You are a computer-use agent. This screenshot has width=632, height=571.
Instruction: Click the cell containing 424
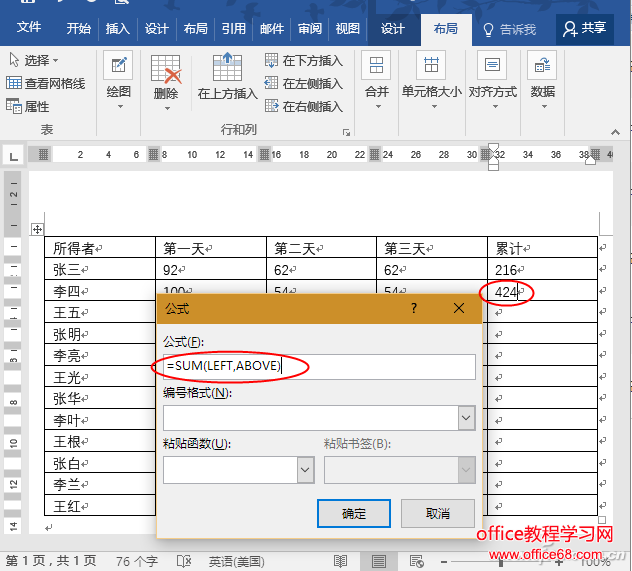(542, 291)
